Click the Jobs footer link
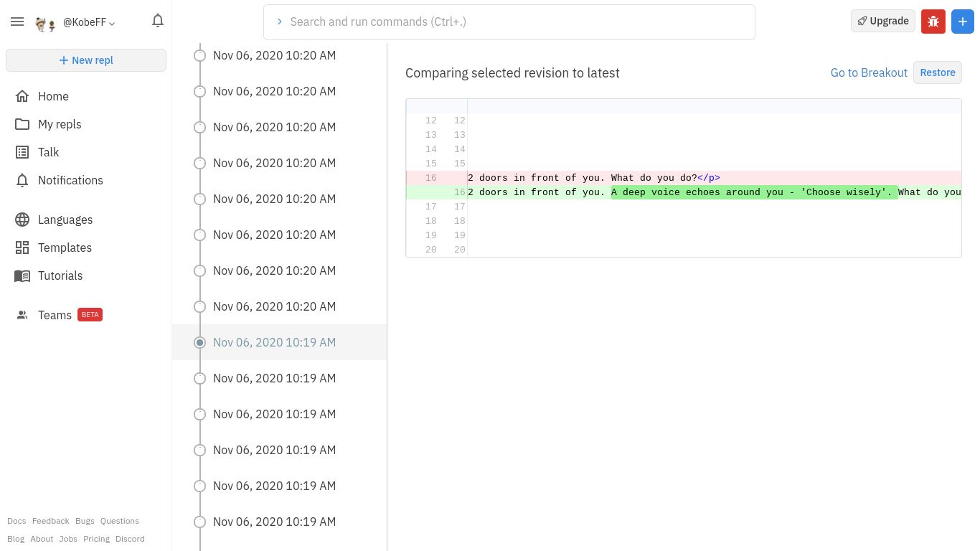 point(68,539)
